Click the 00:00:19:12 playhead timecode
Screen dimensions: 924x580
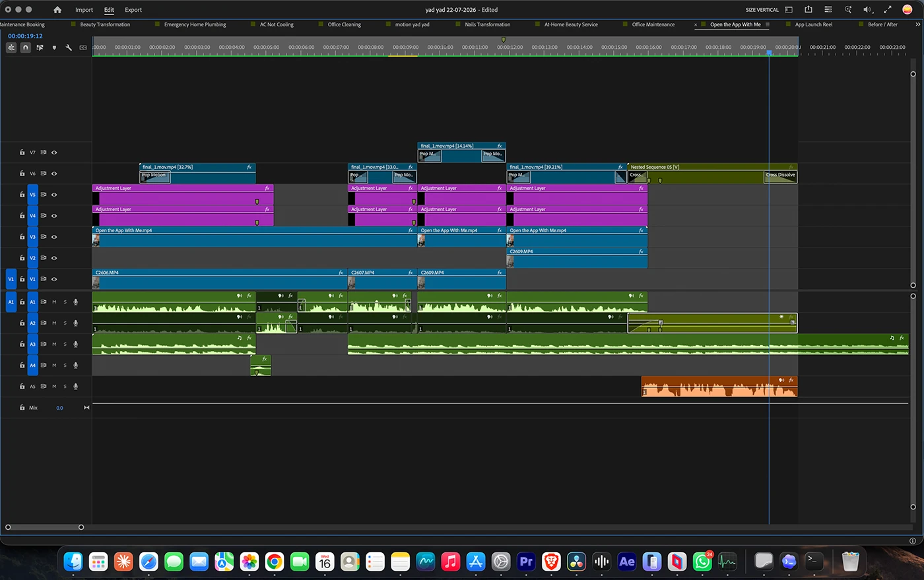click(25, 36)
